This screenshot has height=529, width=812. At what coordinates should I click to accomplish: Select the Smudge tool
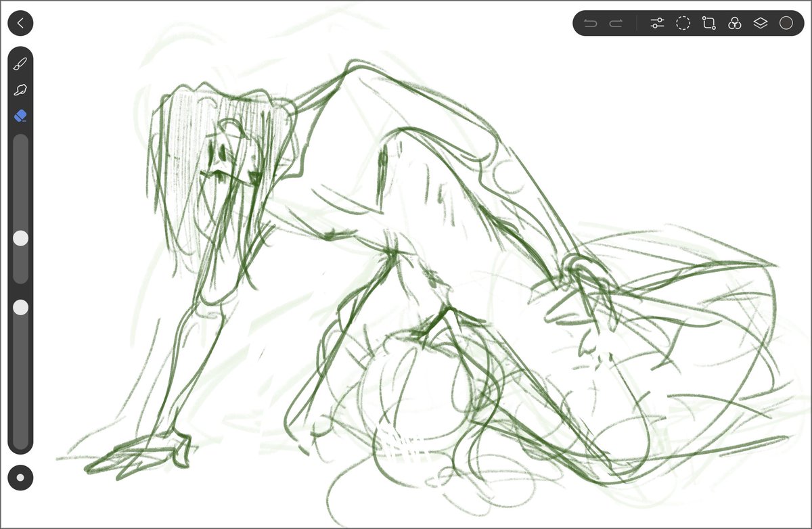point(20,90)
